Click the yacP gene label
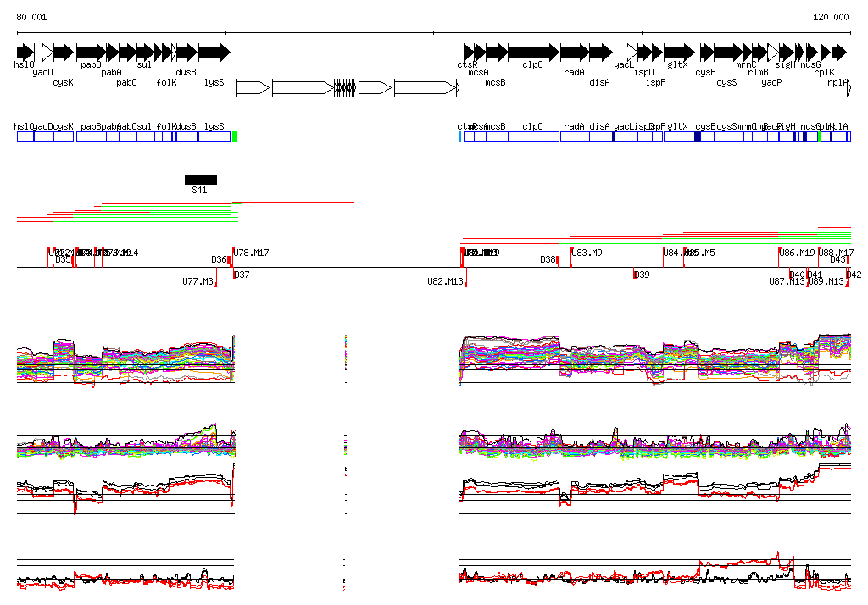Image resolution: width=868 pixels, height=605 pixels. [771, 82]
